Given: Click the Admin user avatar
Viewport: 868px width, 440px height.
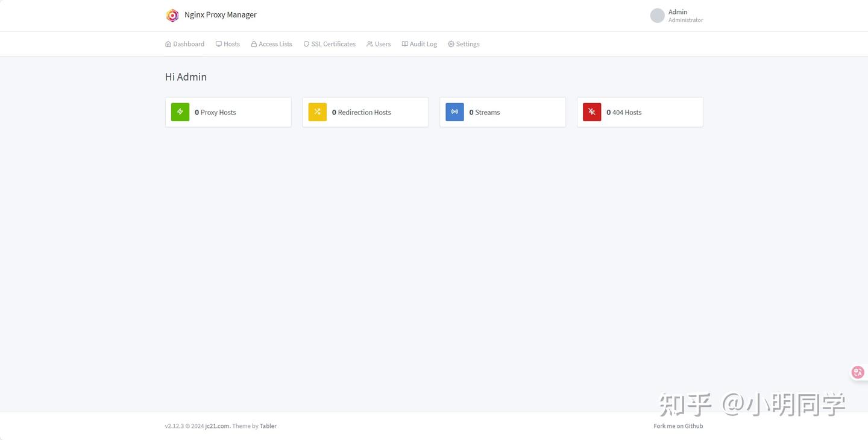Looking at the screenshot, I should (x=657, y=16).
